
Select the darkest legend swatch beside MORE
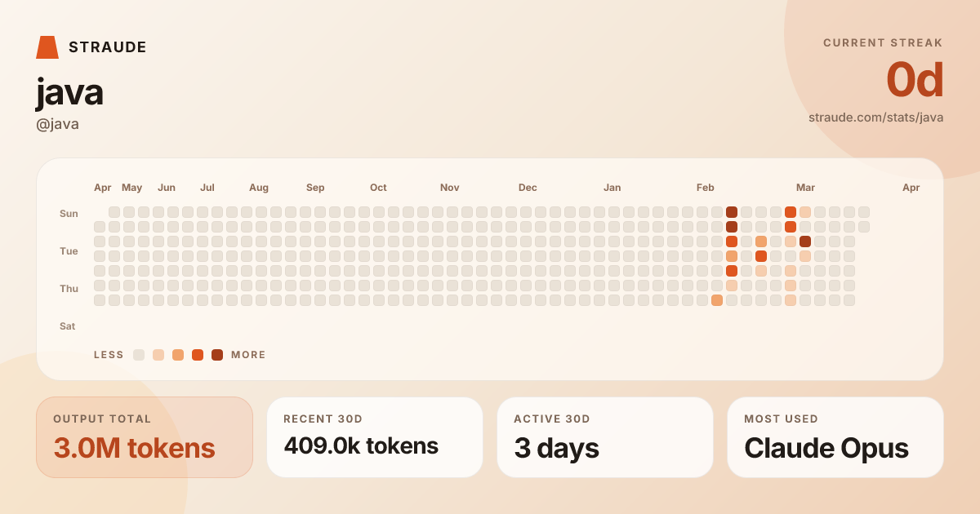[x=217, y=355]
